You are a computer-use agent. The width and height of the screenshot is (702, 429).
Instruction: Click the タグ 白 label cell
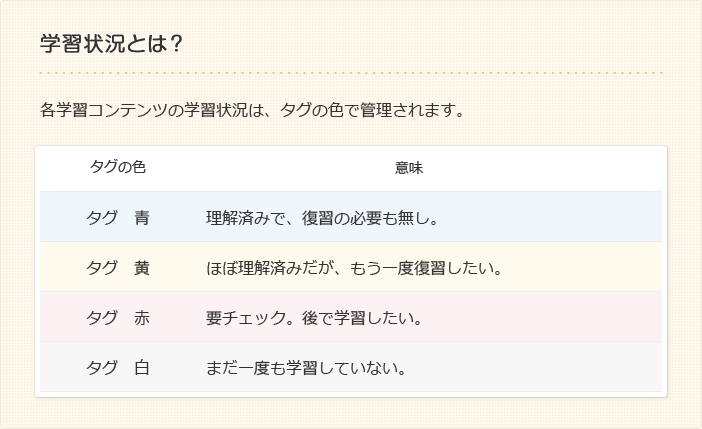(x=118, y=368)
